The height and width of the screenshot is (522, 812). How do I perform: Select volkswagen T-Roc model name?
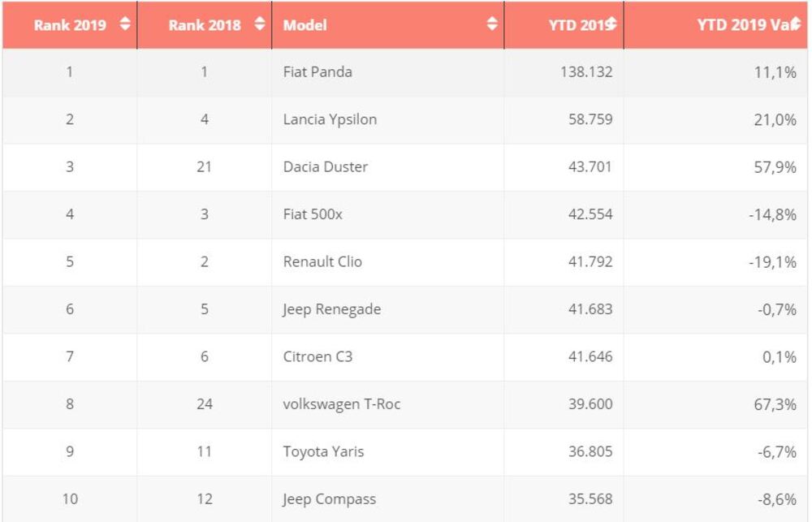[342, 404]
